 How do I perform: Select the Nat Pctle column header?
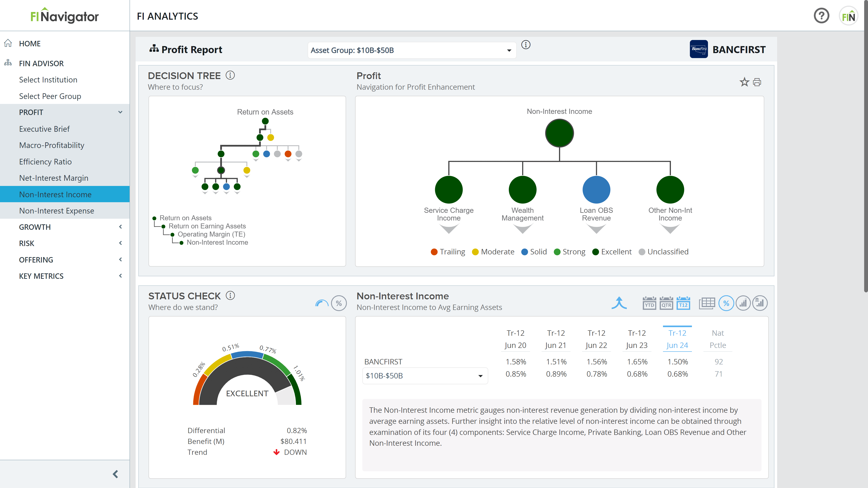pyautogui.click(x=718, y=339)
